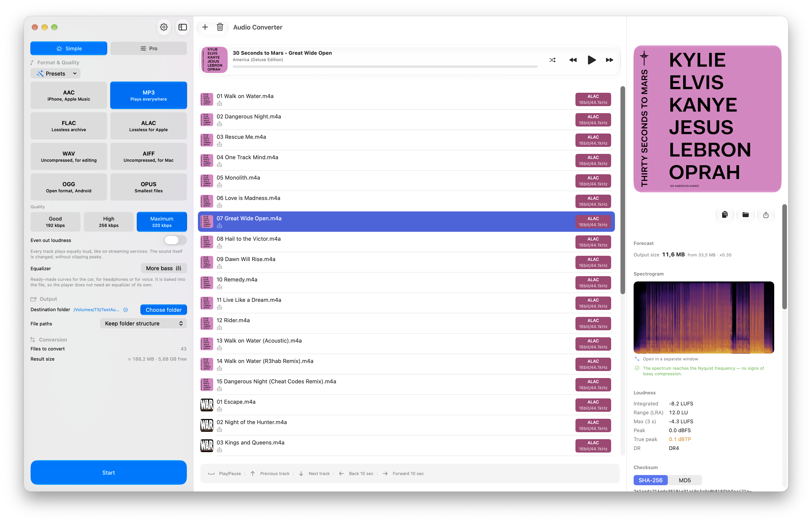
Task: Switch to Pro mode tab
Action: (x=148, y=49)
